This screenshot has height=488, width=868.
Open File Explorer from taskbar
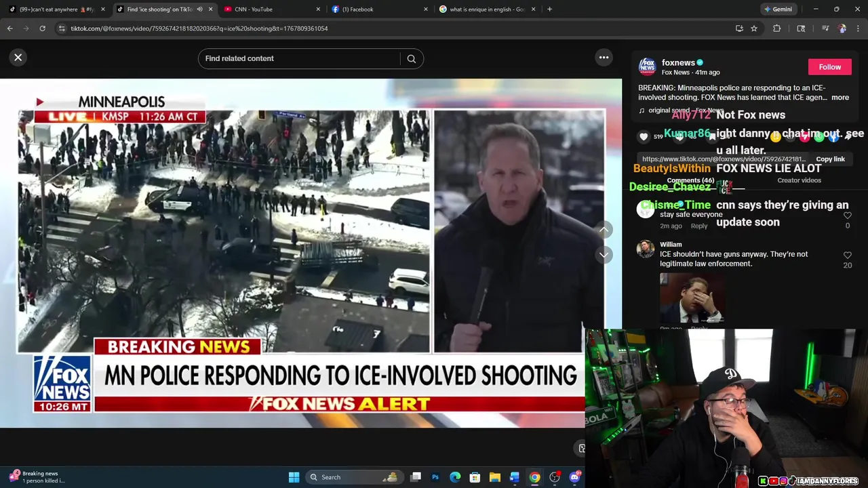tap(495, 477)
